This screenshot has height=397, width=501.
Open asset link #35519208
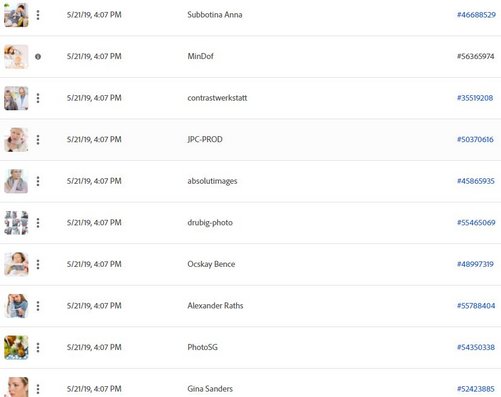[475, 98]
